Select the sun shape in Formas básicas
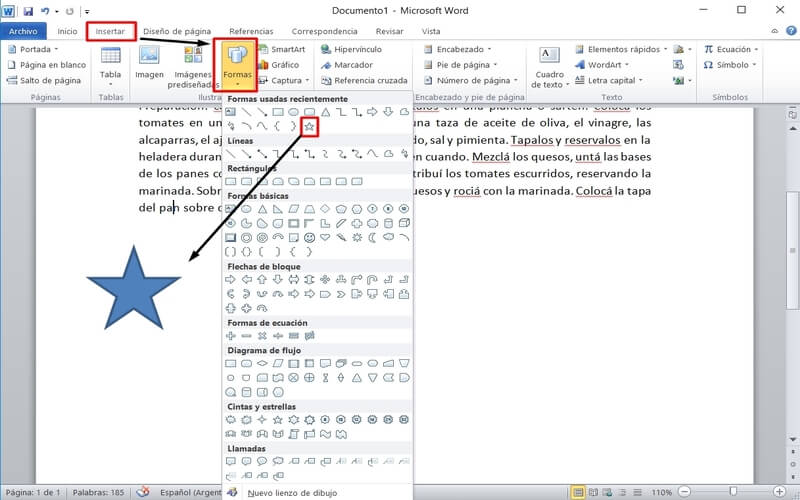Viewport: 800px width, 500px height. pyautogui.click(x=357, y=238)
